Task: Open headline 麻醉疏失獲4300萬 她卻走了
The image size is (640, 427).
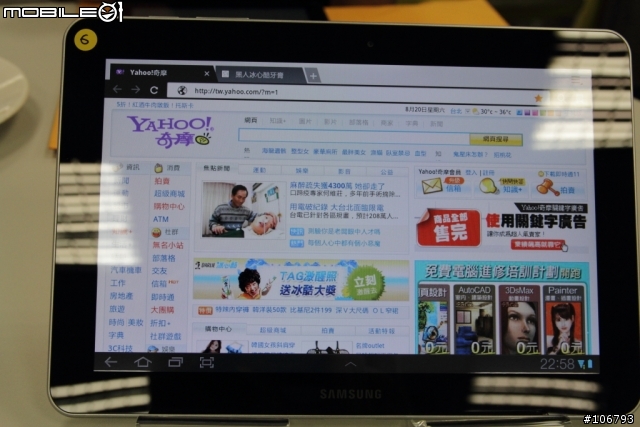Action: (337, 186)
